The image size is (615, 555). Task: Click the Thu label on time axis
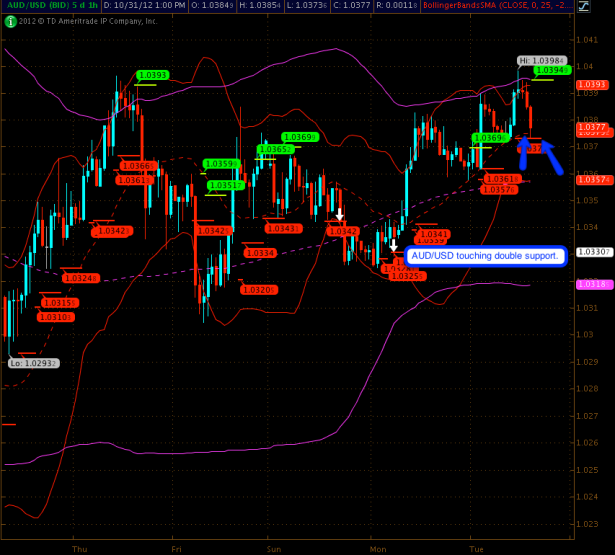(x=80, y=548)
